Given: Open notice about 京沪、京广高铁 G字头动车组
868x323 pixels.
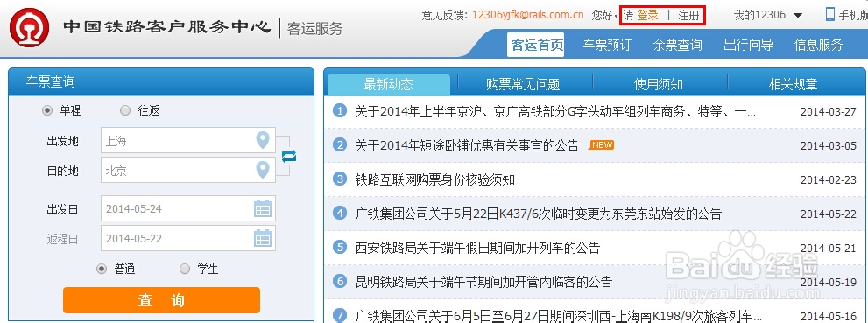Looking at the screenshot, I should tap(555, 111).
